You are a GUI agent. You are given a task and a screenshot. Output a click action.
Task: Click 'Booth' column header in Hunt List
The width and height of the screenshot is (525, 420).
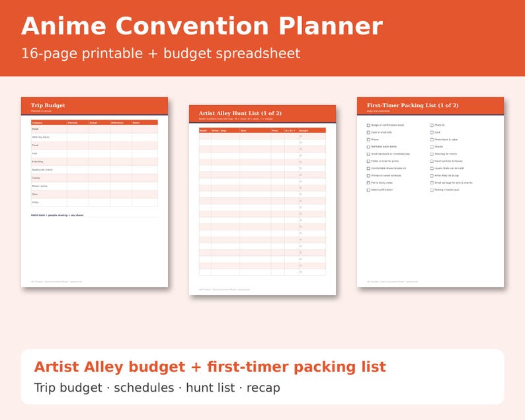205,130
